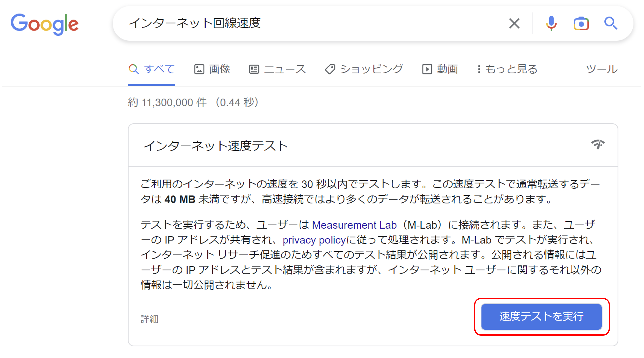Viewport: 644px width, 358px height.
Task: Switch to the 画像 tab
Action: click(219, 69)
